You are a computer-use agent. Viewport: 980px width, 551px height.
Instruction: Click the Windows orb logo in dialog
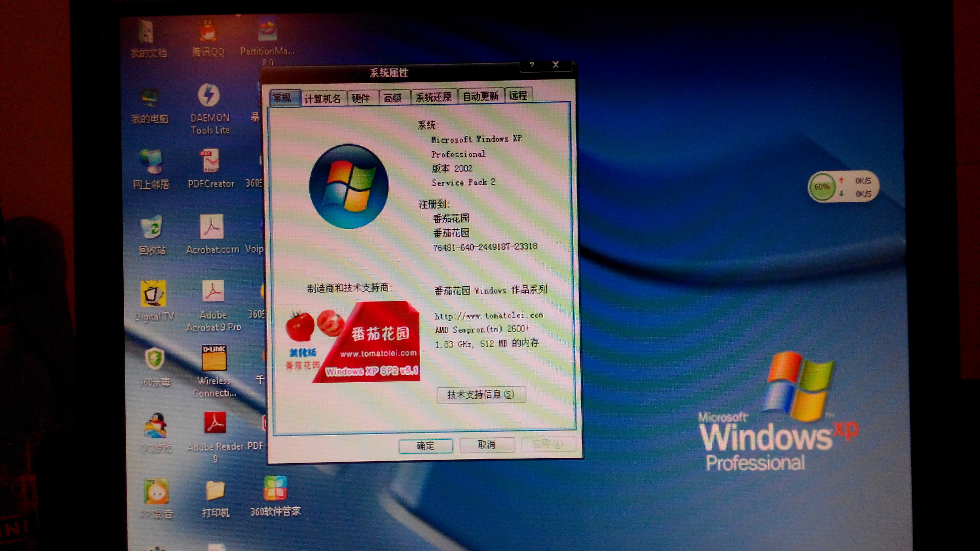[x=348, y=186]
